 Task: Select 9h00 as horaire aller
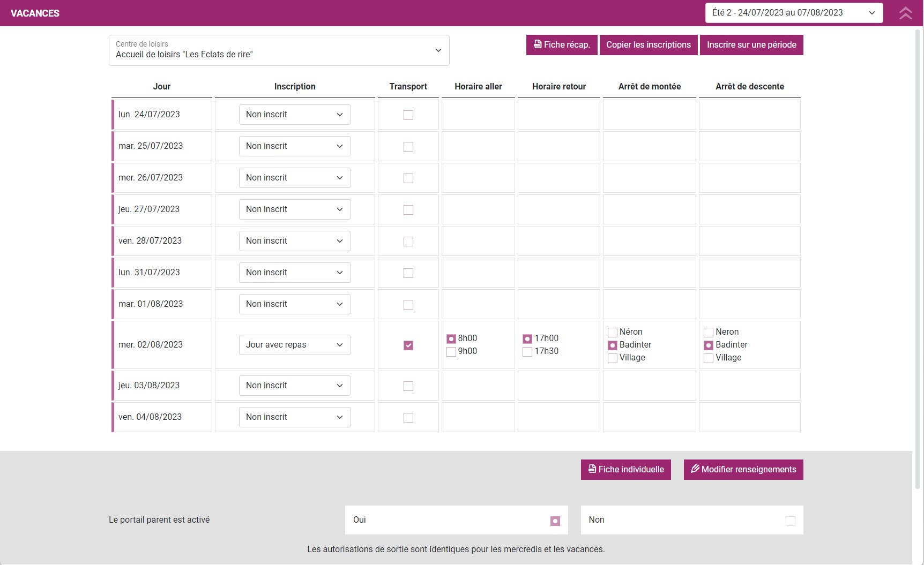pyautogui.click(x=451, y=352)
